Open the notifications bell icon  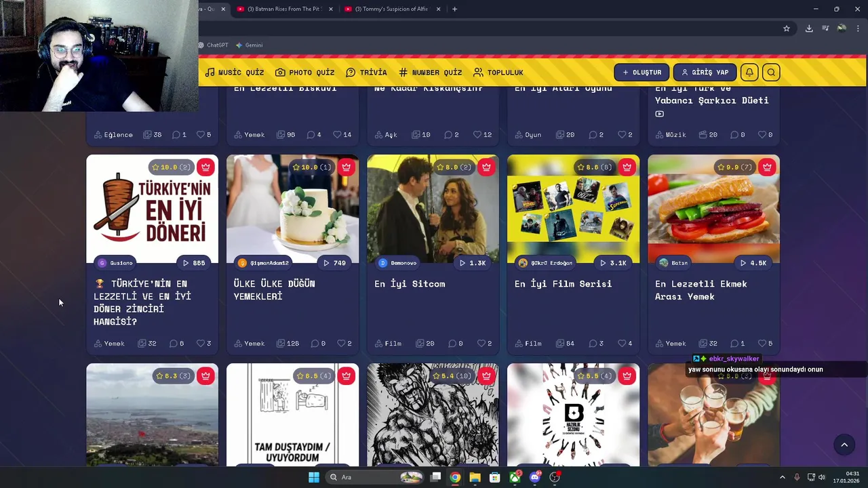pos(749,73)
